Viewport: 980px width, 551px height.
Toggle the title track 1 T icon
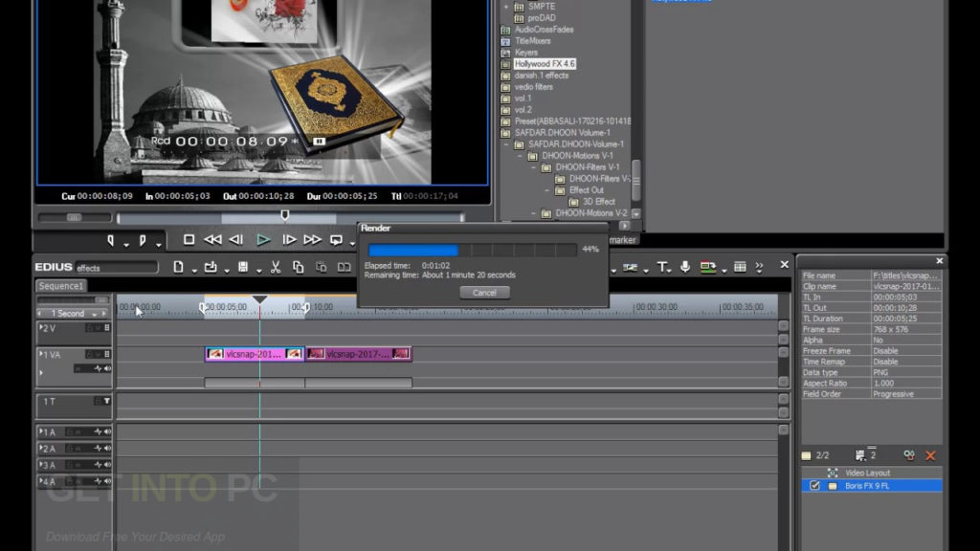click(107, 401)
